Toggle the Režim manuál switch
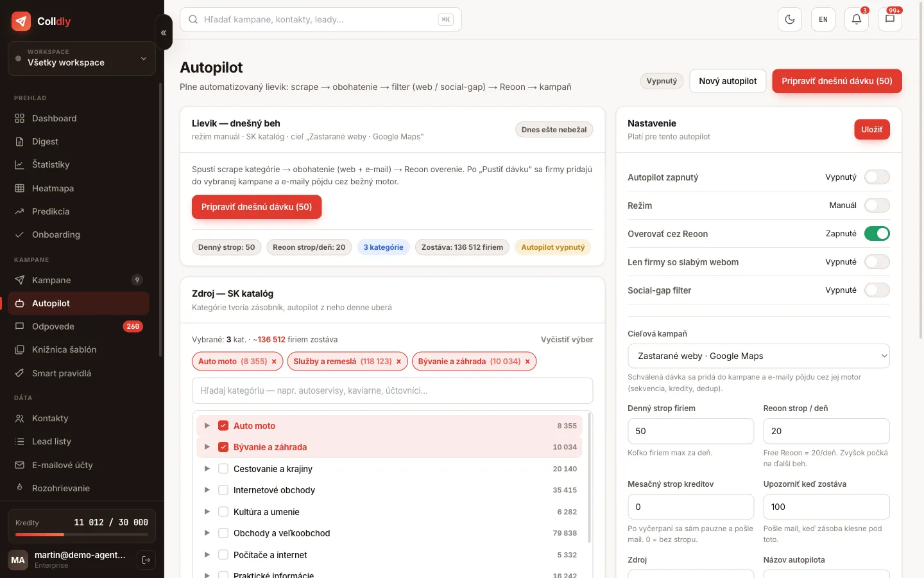Viewport: 924px width, 578px height. click(877, 206)
